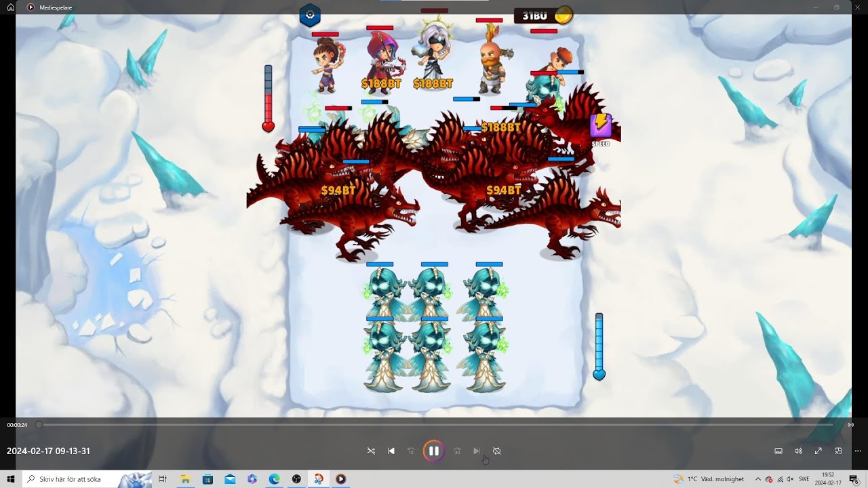Open the Media Player taskbar icon
The width and height of the screenshot is (868, 488).
click(x=340, y=479)
